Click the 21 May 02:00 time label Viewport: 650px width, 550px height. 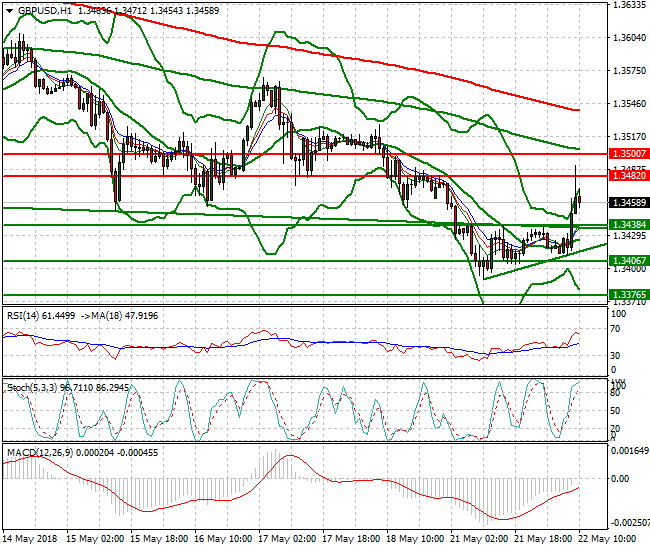[x=479, y=539]
